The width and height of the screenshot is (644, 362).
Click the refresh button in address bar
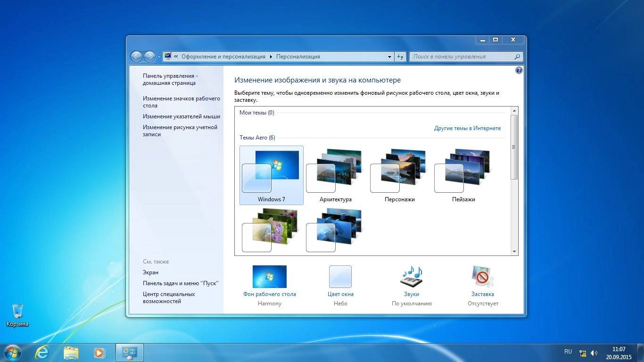pyautogui.click(x=400, y=57)
